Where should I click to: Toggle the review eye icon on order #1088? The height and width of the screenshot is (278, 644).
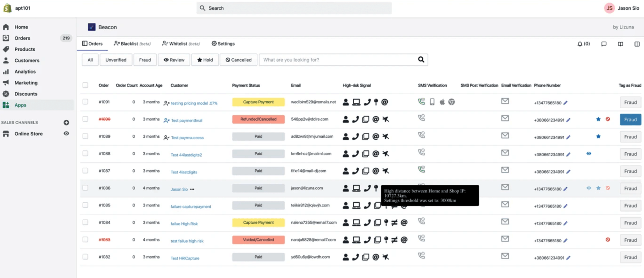(589, 154)
